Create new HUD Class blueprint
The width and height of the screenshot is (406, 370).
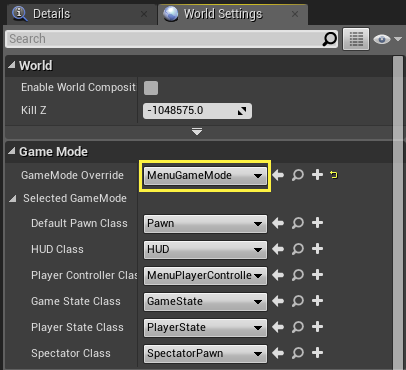(317, 249)
